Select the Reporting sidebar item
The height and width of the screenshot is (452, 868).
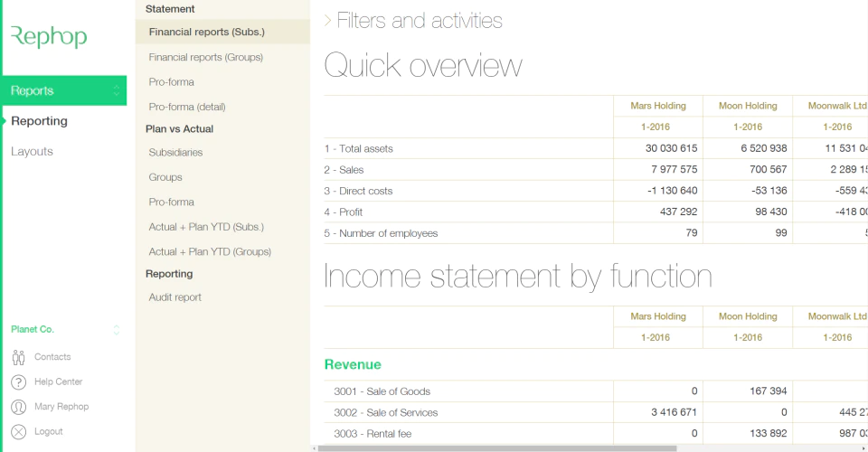pyautogui.click(x=39, y=121)
